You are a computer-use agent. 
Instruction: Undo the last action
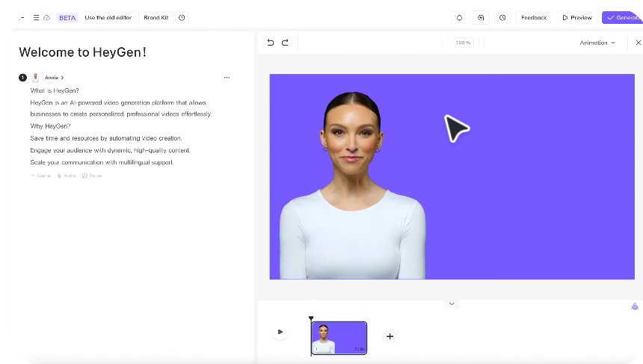tap(270, 42)
